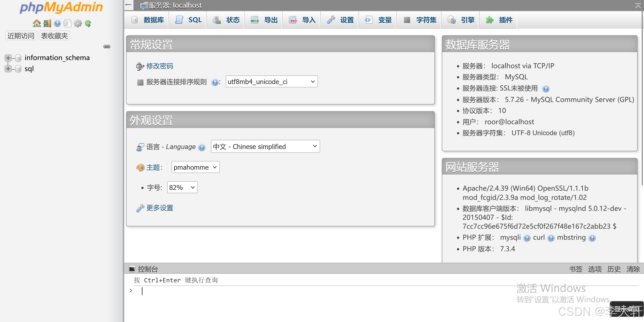The height and width of the screenshot is (322, 644).
Task: Open phpMyAdmin documentation help icon
Action: tap(57, 24)
